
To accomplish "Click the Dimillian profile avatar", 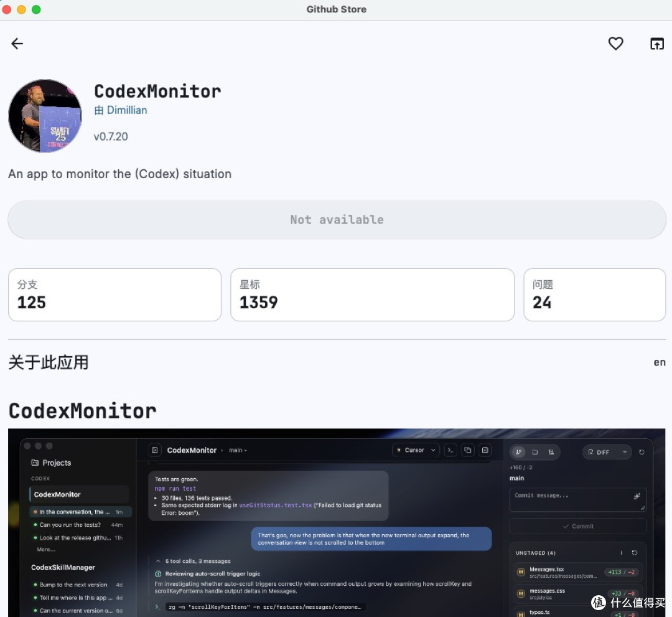I will click(45, 116).
